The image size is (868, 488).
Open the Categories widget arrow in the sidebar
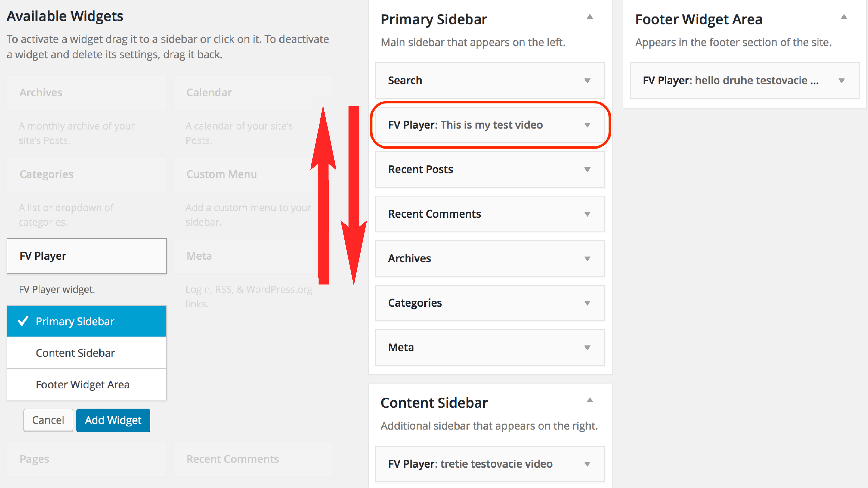tap(587, 303)
